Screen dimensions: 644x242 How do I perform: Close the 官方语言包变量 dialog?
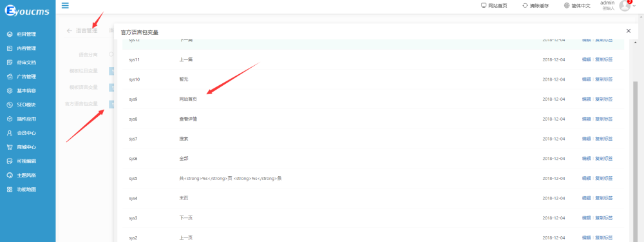click(629, 31)
